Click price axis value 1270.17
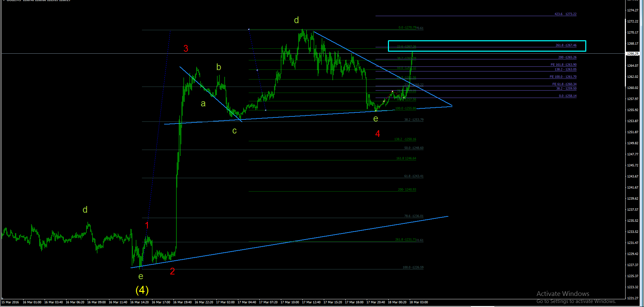Viewport: 644px width, 307px height. (633, 33)
